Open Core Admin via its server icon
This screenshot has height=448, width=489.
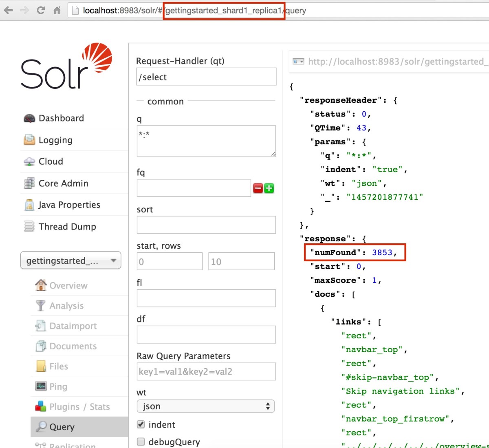29,183
